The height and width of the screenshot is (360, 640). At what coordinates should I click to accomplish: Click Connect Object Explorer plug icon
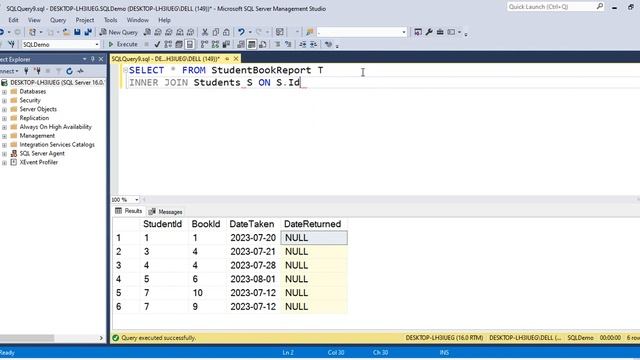coord(26,71)
